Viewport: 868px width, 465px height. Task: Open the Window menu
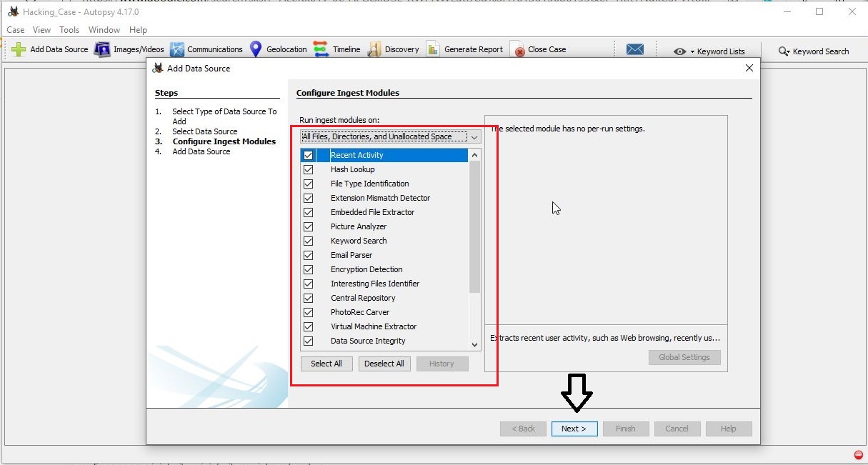coord(104,30)
